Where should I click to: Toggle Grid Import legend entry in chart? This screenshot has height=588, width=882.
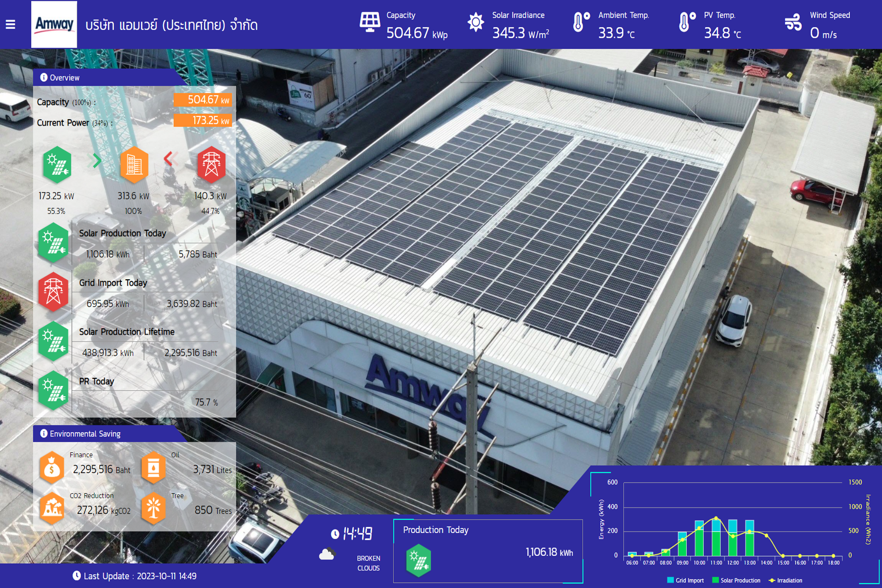(x=685, y=580)
